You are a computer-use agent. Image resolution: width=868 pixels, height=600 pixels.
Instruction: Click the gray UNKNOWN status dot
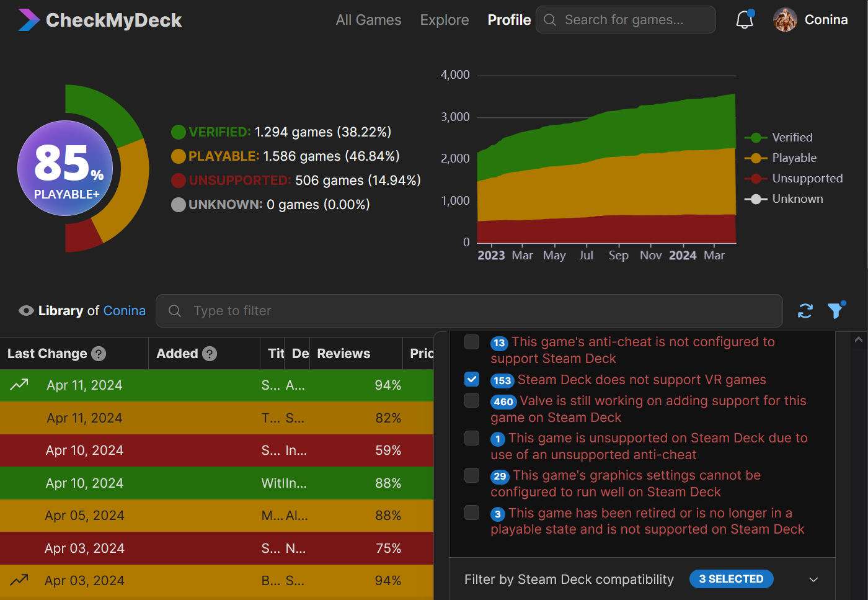point(179,205)
